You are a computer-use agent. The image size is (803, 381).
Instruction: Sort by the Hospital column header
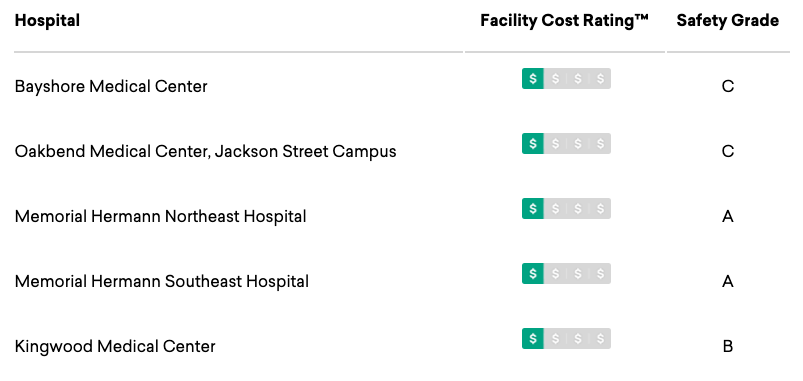coord(47,20)
